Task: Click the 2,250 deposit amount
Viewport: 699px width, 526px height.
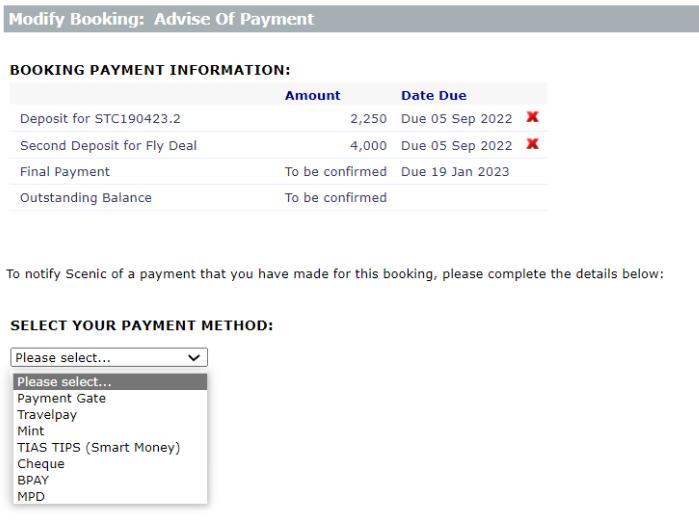Action: [368, 119]
